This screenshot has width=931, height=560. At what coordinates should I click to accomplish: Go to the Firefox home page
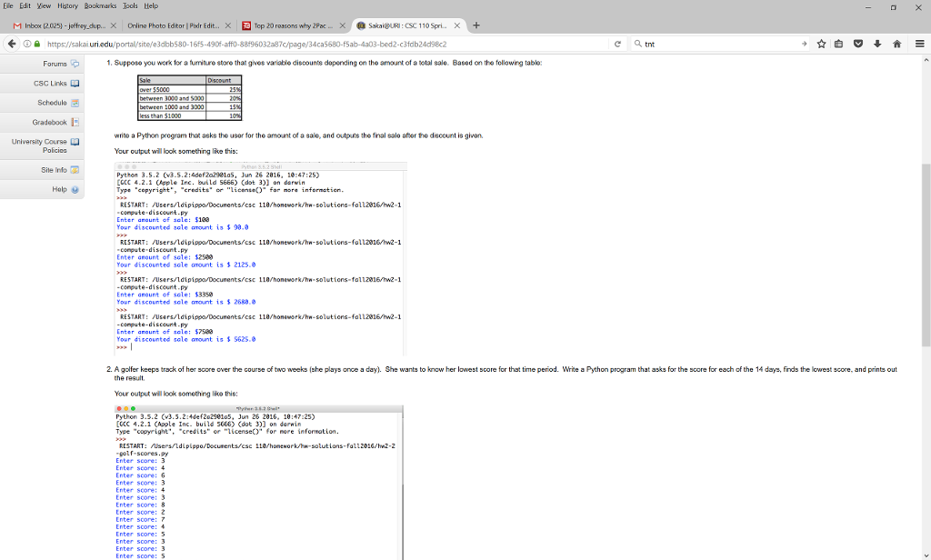(x=897, y=44)
